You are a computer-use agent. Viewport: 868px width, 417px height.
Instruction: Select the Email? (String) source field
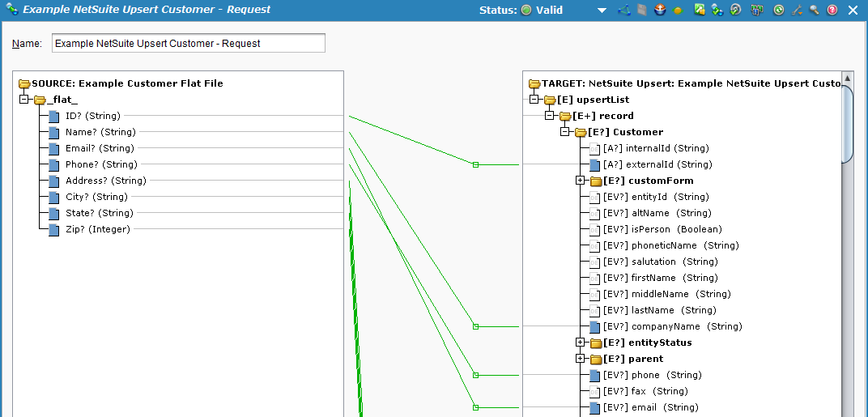click(100, 148)
